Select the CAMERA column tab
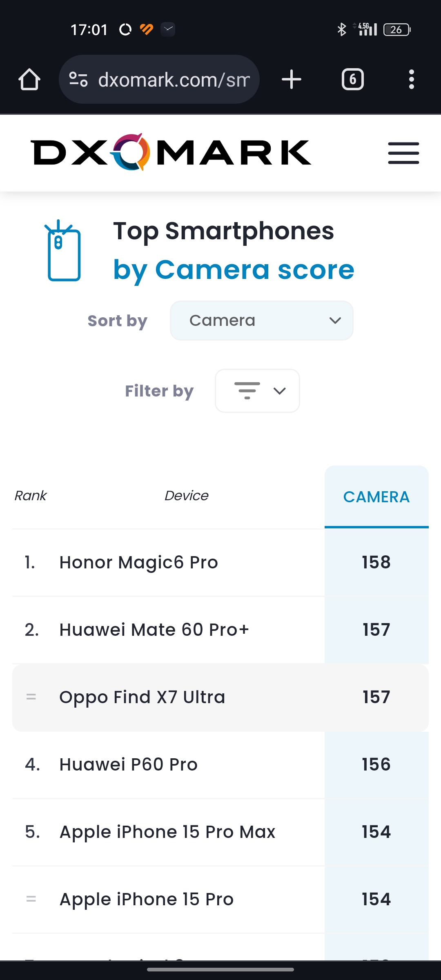Image resolution: width=441 pixels, height=980 pixels. point(376,497)
